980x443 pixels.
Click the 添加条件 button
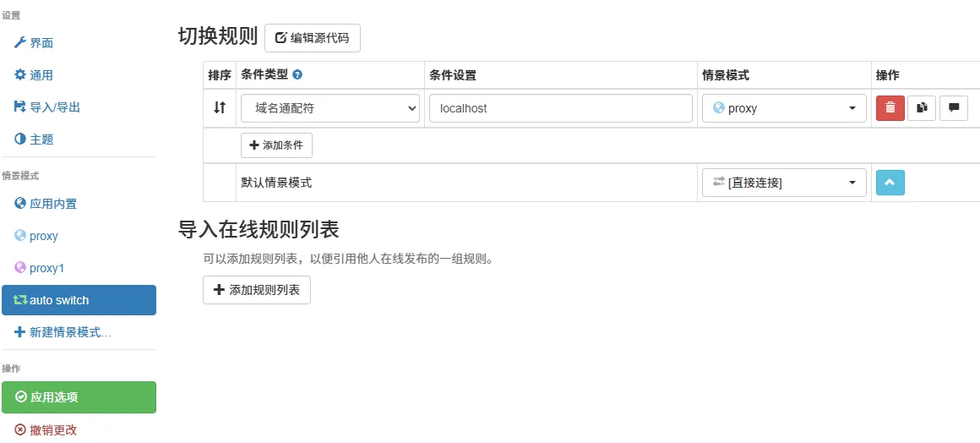click(276, 145)
